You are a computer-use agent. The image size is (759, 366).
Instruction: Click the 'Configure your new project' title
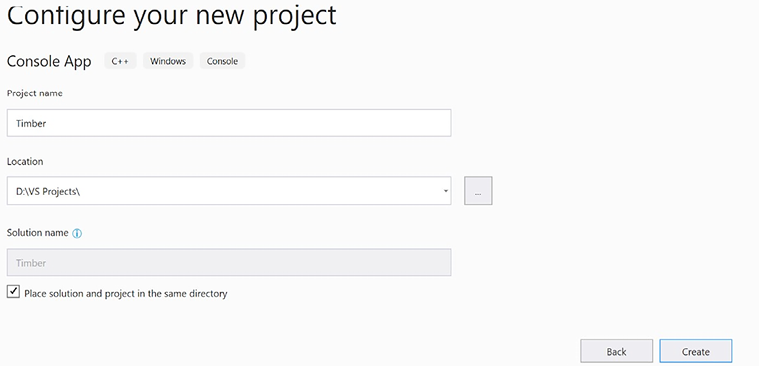tap(171, 15)
